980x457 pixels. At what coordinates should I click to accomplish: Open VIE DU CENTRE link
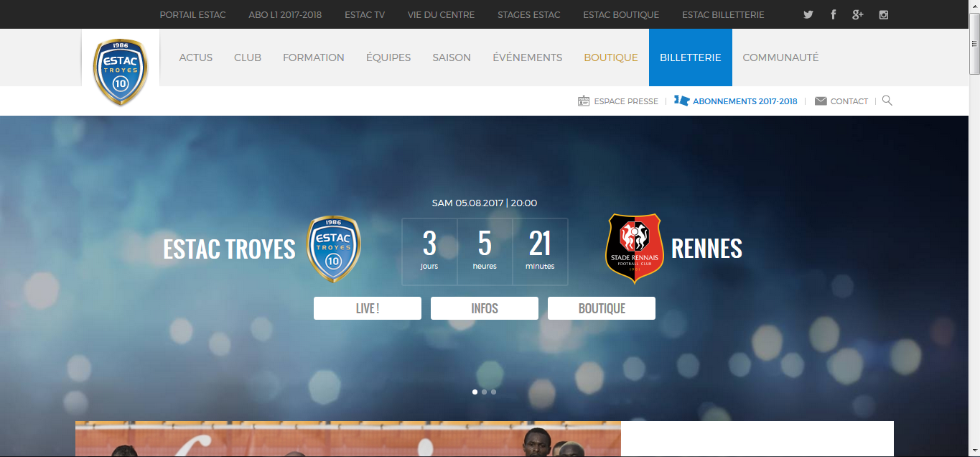(x=441, y=14)
